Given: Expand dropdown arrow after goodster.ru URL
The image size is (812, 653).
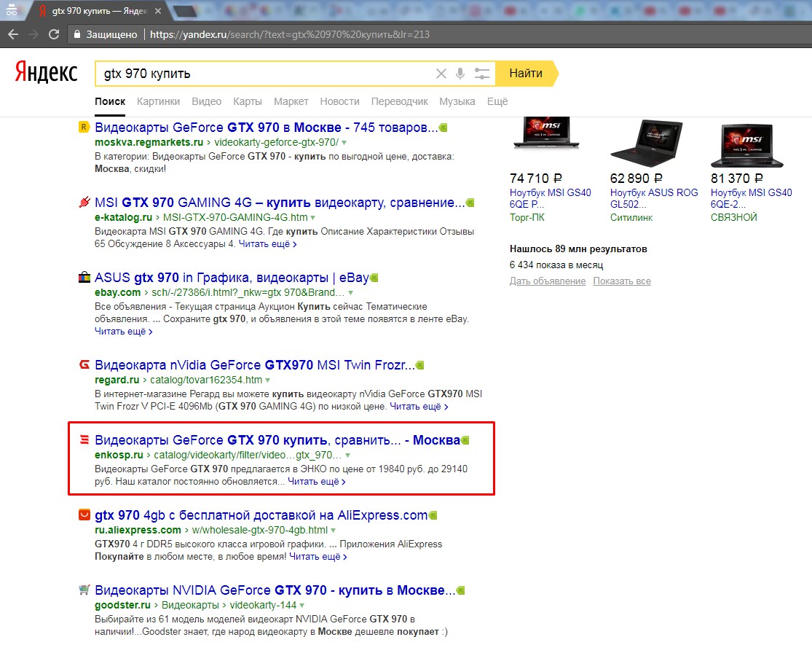Looking at the screenshot, I should pos(302,606).
